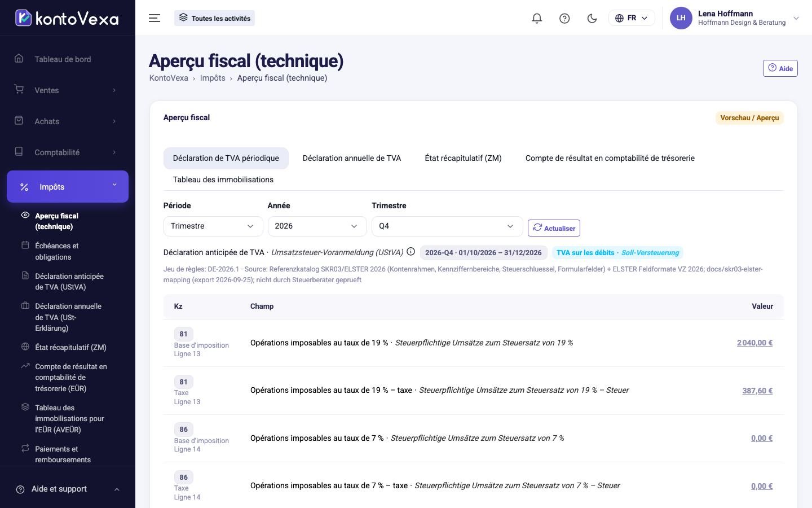Screen dimensions: 812x508
Task: Click the Achats bag icon
Action: [19, 121]
